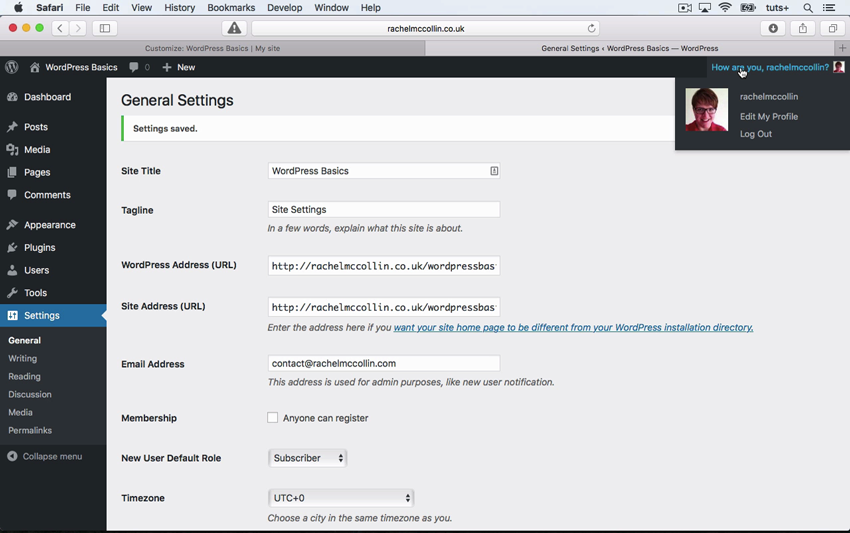The image size is (850, 533).
Task: Click the plus icon next to New
Action: (x=167, y=67)
